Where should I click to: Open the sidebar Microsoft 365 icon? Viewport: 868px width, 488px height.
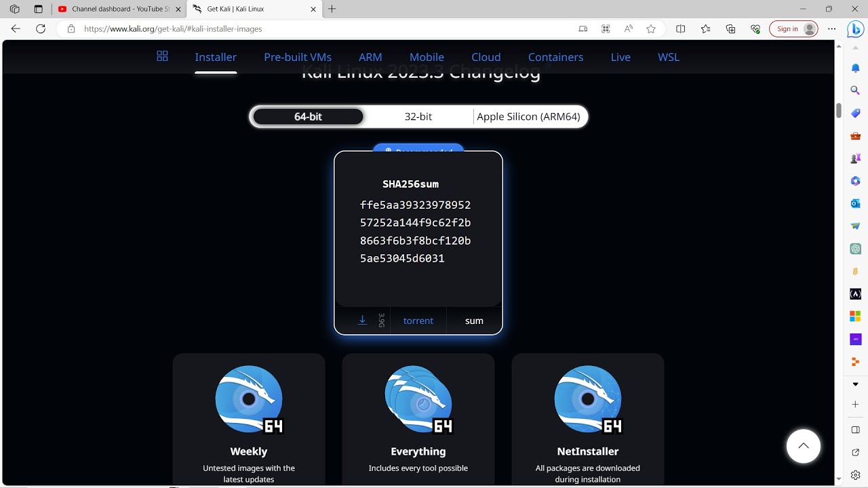855,181
